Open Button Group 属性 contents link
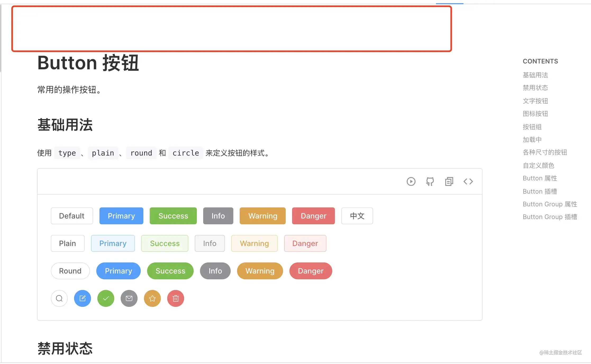 [550, 204]
